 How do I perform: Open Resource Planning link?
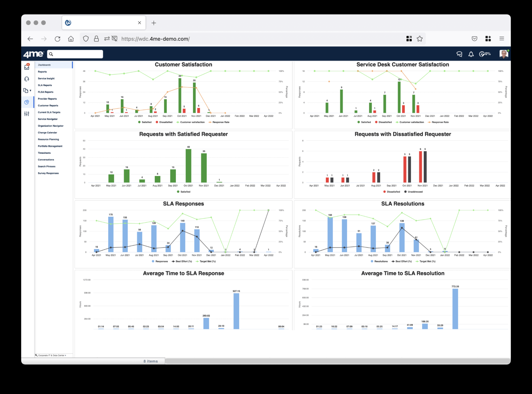(48, 139)
